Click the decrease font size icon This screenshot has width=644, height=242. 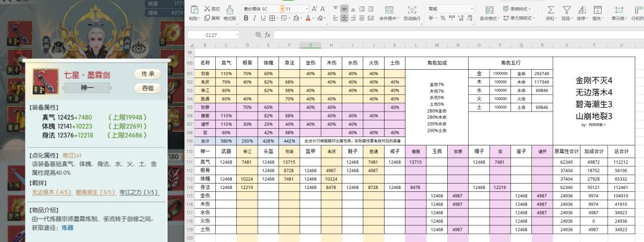click(323, 9)
